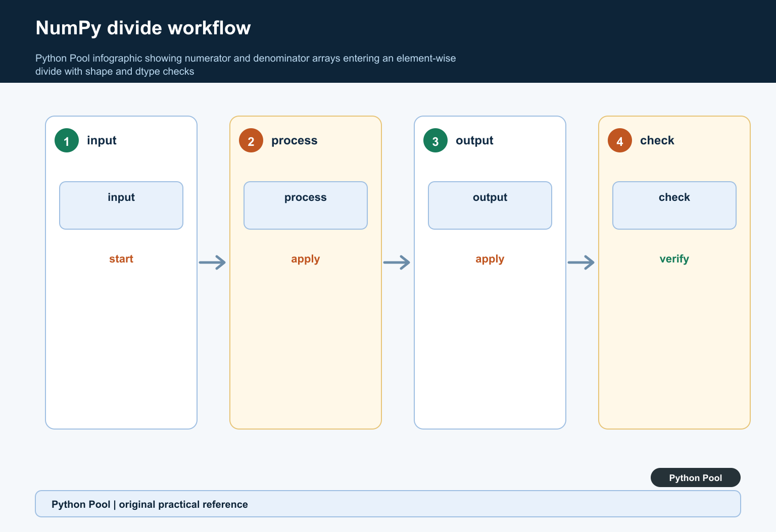Click the arrow between output and check

point(581,262)
